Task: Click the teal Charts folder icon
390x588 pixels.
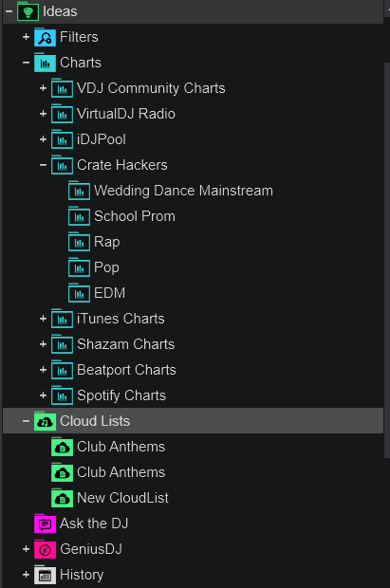Action: pos(45,63)
